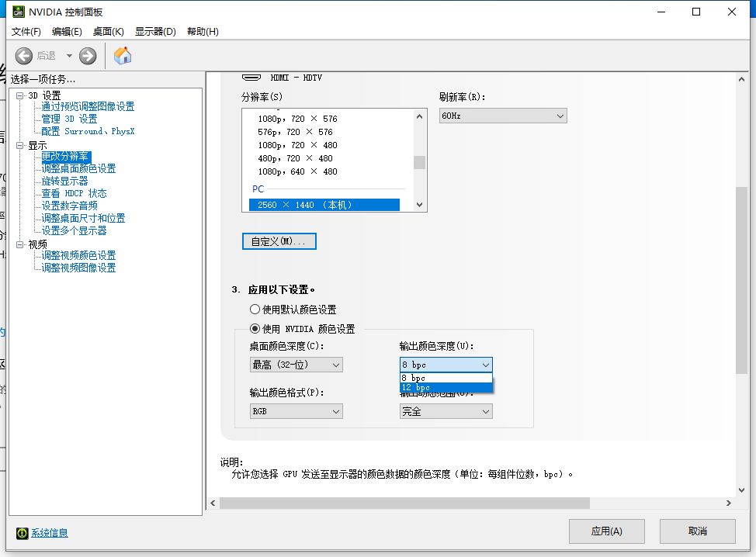Open the 桌面(K) menu
Image resolution: width=756 pixels, height=557 pixels.
pos(109,31)
